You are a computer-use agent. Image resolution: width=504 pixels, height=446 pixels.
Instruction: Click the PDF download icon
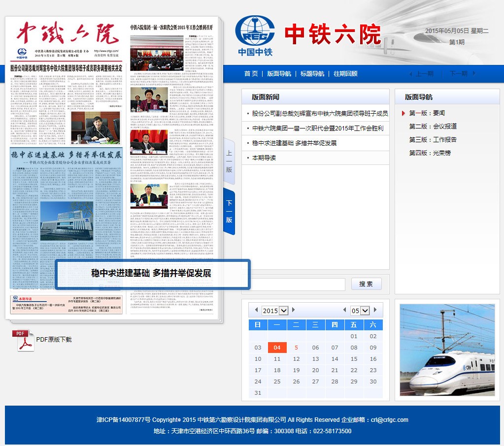[x=23, y=340]
